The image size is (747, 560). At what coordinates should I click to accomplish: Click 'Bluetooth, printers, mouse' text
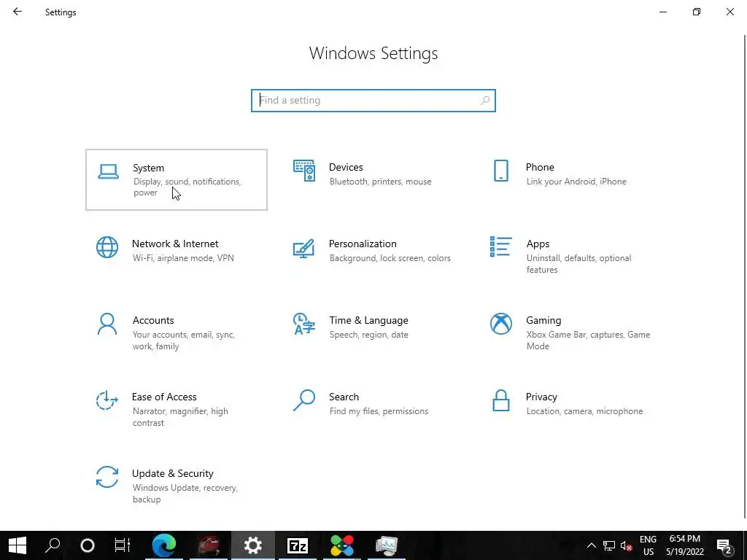pyautogui.click(x=380, y=182)
